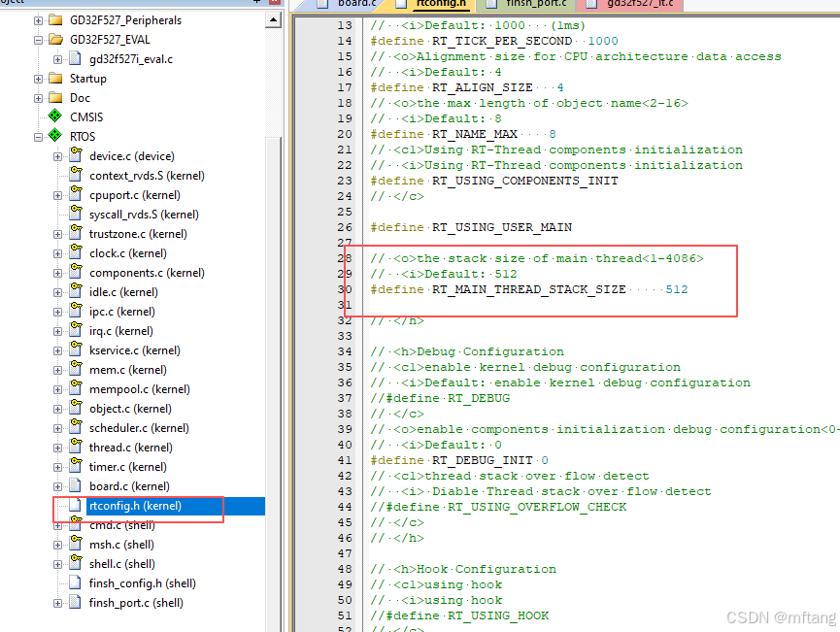The image size is (840, 632).
Task: Click the RT_TICK_PER_SECOND value 1000
Action: click(x=603, y=41)
